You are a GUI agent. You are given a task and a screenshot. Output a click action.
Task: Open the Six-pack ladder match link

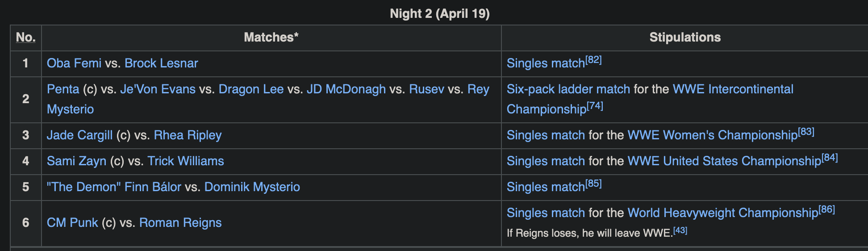point(568,89)
